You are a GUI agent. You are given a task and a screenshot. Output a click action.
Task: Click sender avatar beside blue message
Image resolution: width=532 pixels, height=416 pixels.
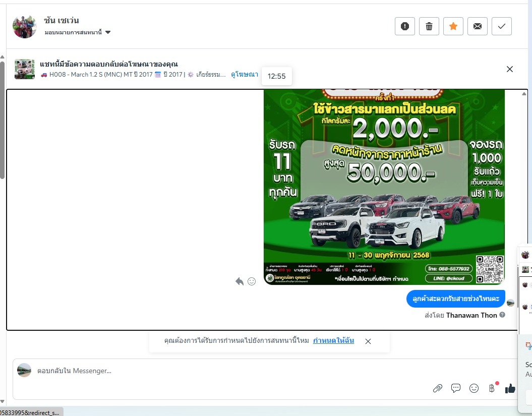point(510,303)
